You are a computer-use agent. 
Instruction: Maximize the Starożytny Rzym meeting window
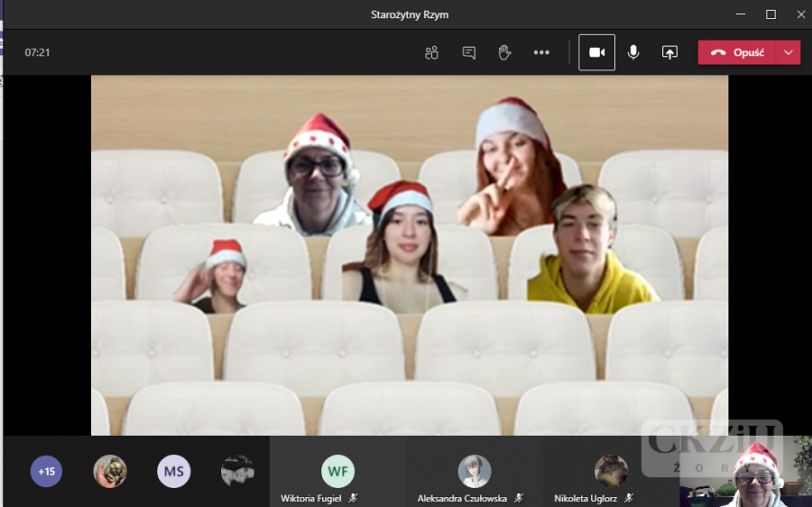(x=770, y=14)
